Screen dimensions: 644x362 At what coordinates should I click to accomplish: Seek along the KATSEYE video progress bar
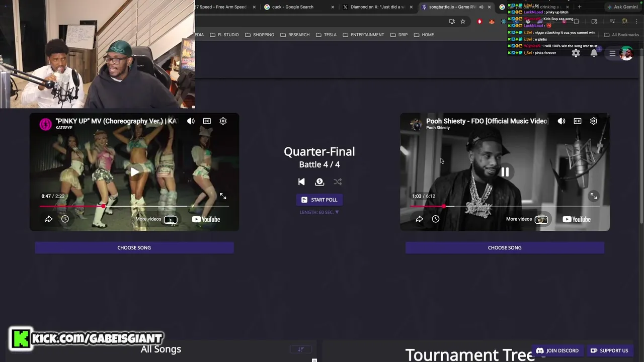[x=134, y=206]
